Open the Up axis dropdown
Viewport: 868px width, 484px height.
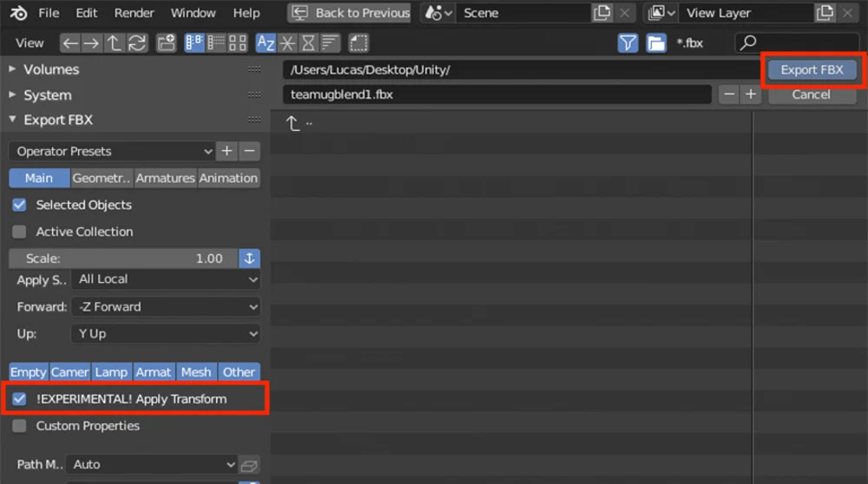tap(166, 334)
